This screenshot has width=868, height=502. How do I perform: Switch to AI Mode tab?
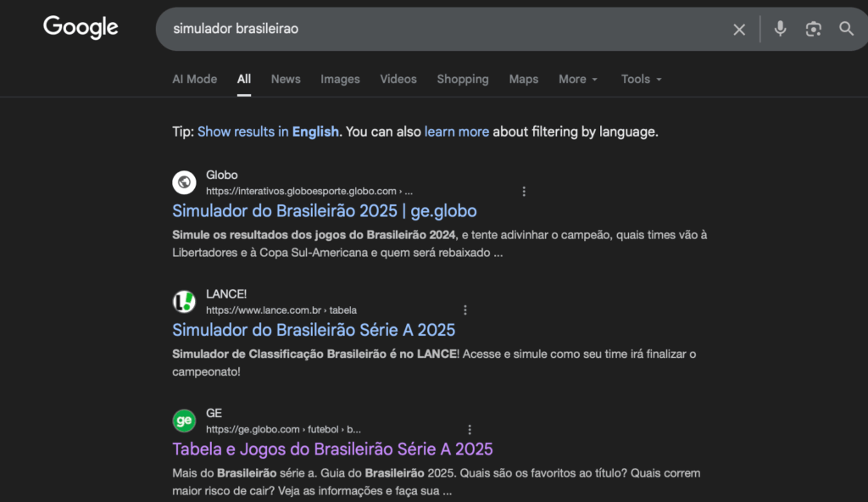[x=194, y=79]
